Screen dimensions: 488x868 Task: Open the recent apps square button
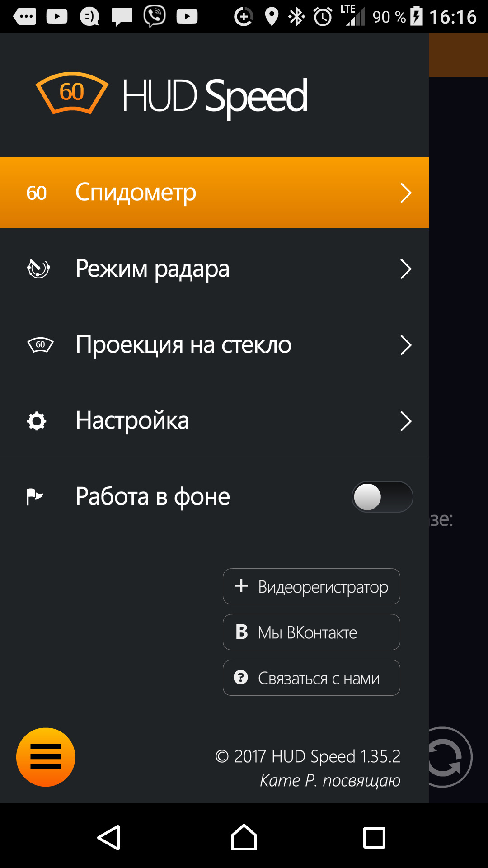point(374,838)
